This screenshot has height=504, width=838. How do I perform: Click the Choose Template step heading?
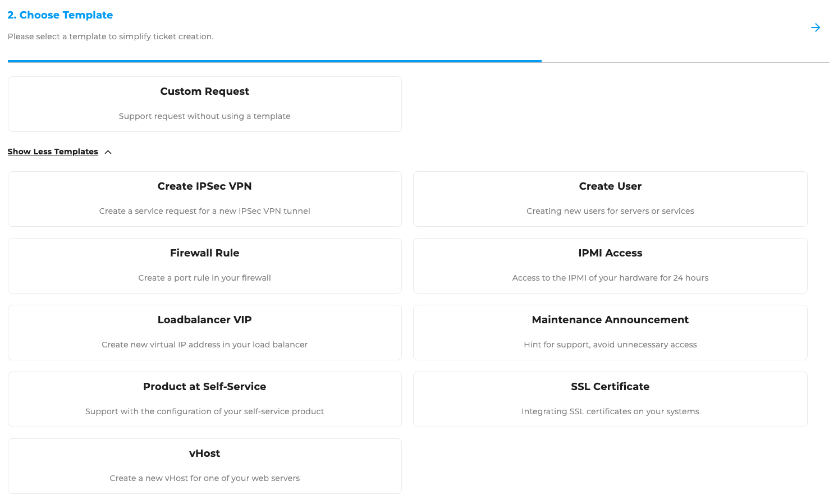(x=60, y=15)
